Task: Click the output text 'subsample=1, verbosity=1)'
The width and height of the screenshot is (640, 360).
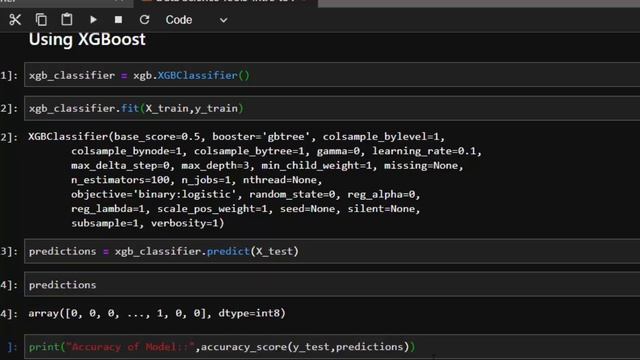Action: point(148,223)
